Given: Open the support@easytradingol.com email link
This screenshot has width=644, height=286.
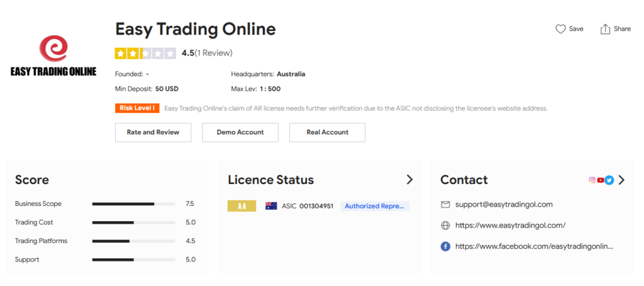Looking at the screenshot, I should (x=504, y=204).
